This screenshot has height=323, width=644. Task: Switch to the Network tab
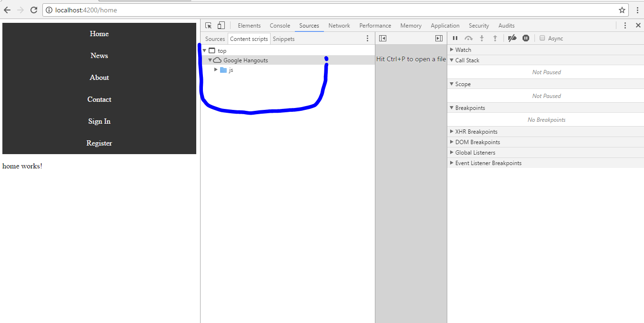(339, 26)
